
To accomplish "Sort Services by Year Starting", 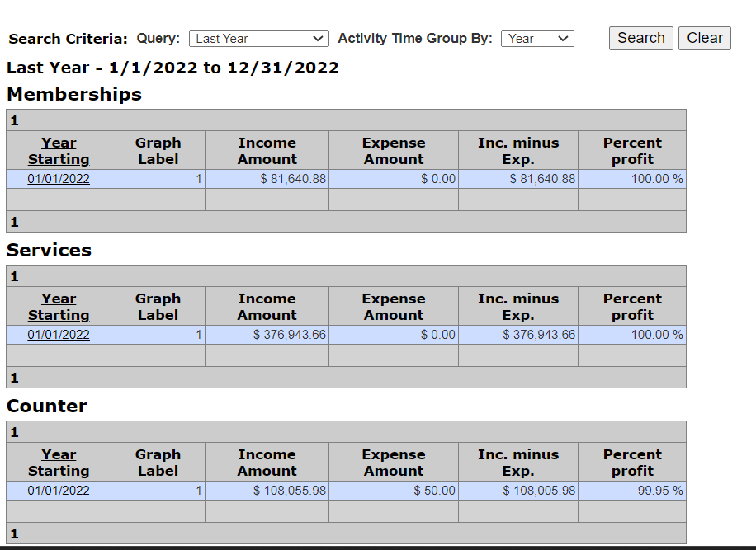I will coord(58,307).
